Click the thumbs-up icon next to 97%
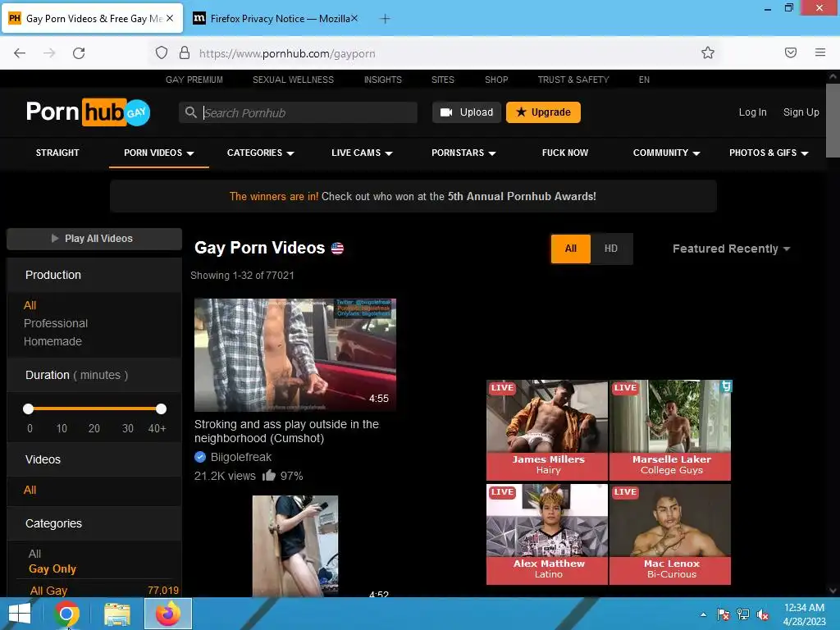 point(269,475)
